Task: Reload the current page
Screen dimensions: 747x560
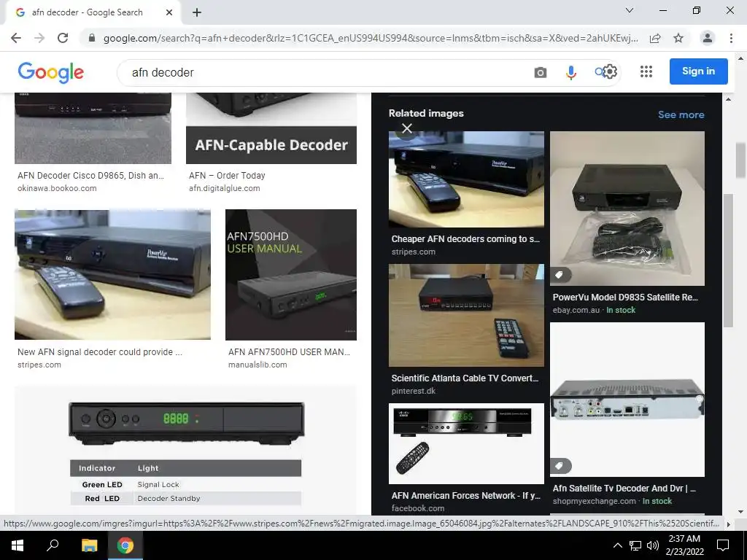Action: point(63,38)
